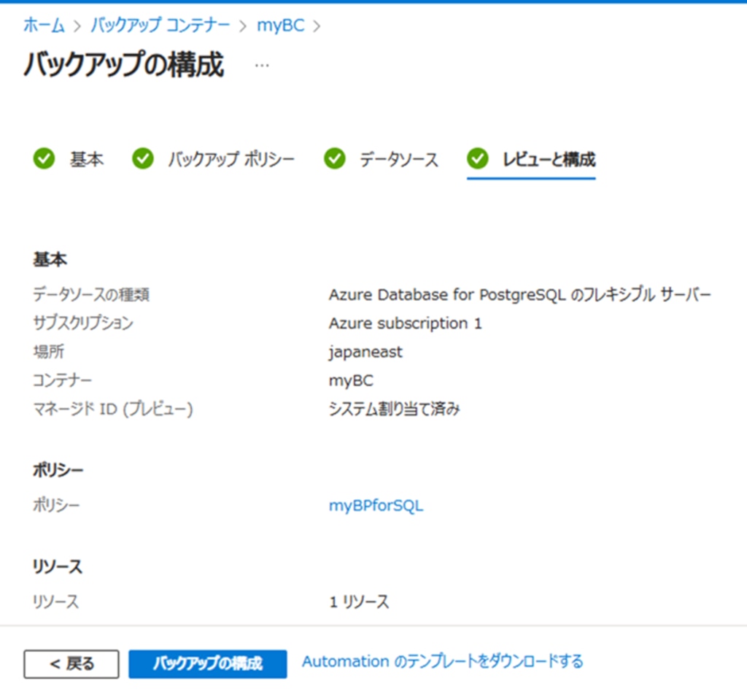This screenshot has width=747, height=700.
Task: Click the サブスクリプション label
Action: point(83,323)
